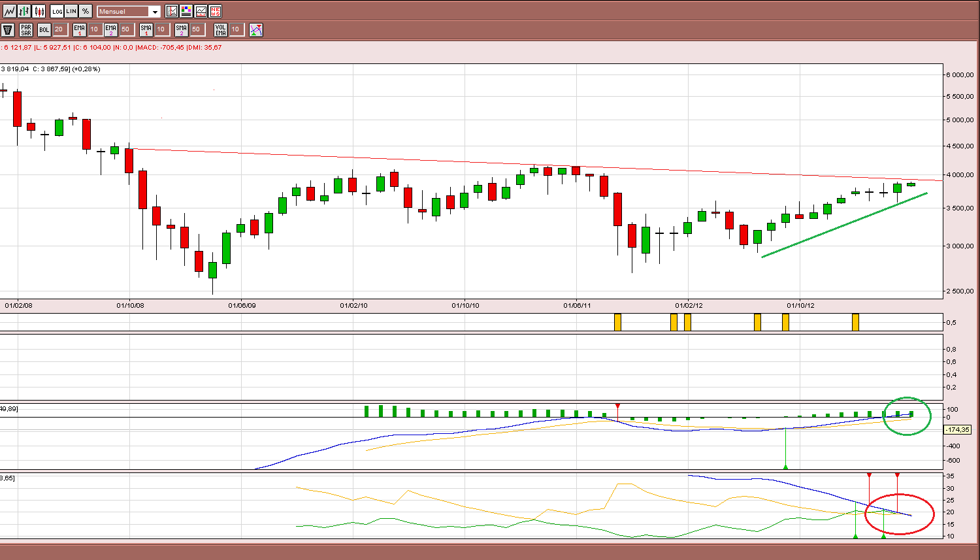This screenshot has height=560, width=980.
Task: Toggle the EMA 1 indicator
Action: tap(80, 29)
